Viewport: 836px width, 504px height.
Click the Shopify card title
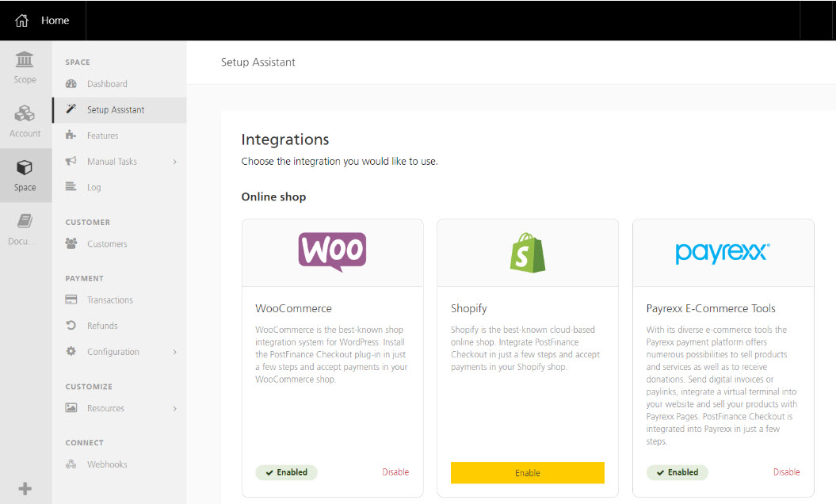click(468, 308)
